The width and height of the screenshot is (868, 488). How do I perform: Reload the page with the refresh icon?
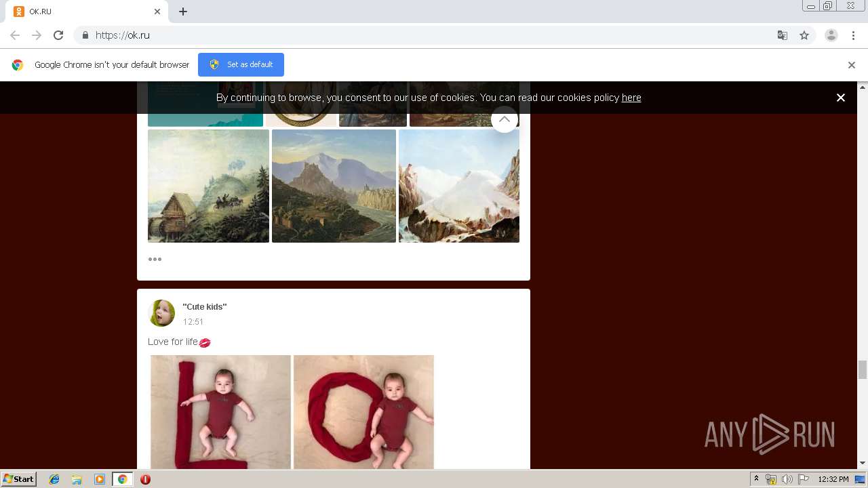[58, 35]
